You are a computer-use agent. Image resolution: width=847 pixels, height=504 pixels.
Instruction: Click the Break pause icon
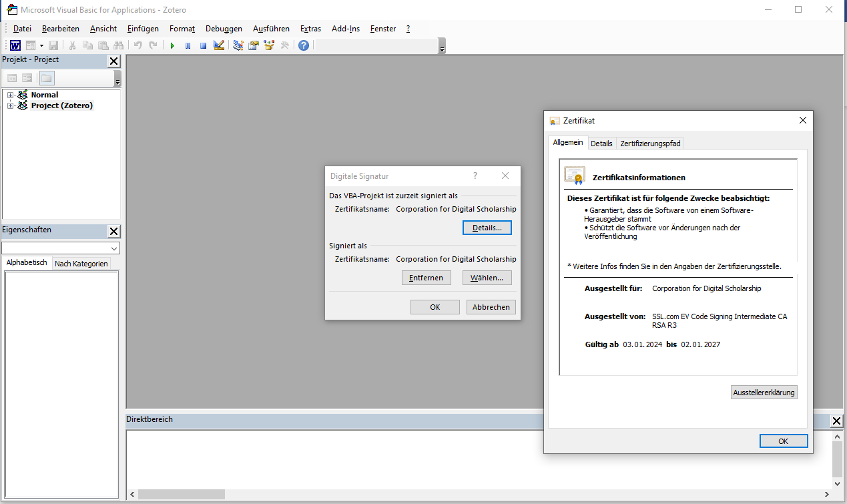click(x=188, y=45)
